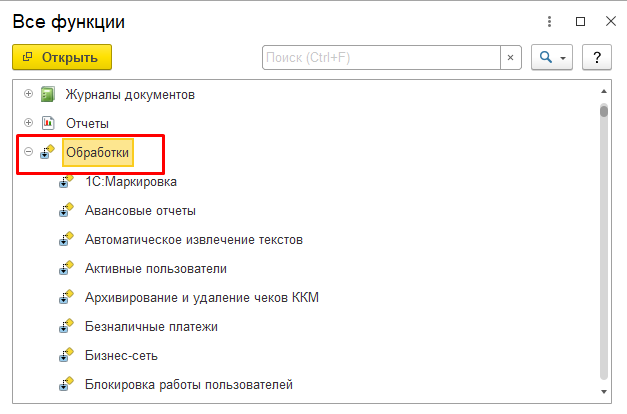Image resolution: width=627 pixels, height=414 pixels.
Task: Click icon beside 1С:Маркировка
Action: pos(66,182)
